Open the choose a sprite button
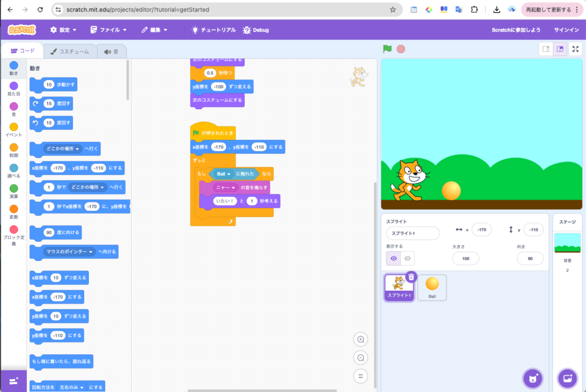Viewport: 586px width, 392px height. tap(533, 378)
